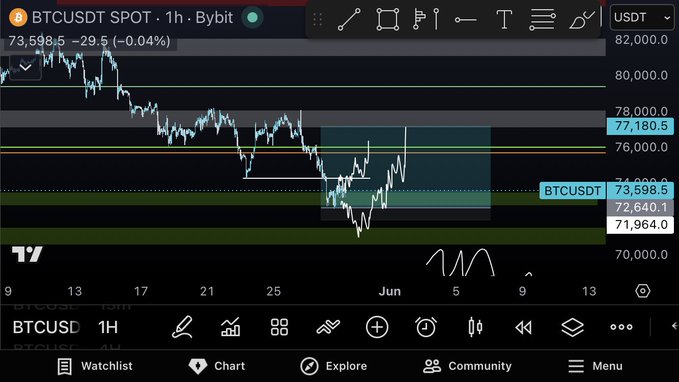Screen dimensions: 679x382
Task: Select the horizontal line tool
Action: (466, 20)
